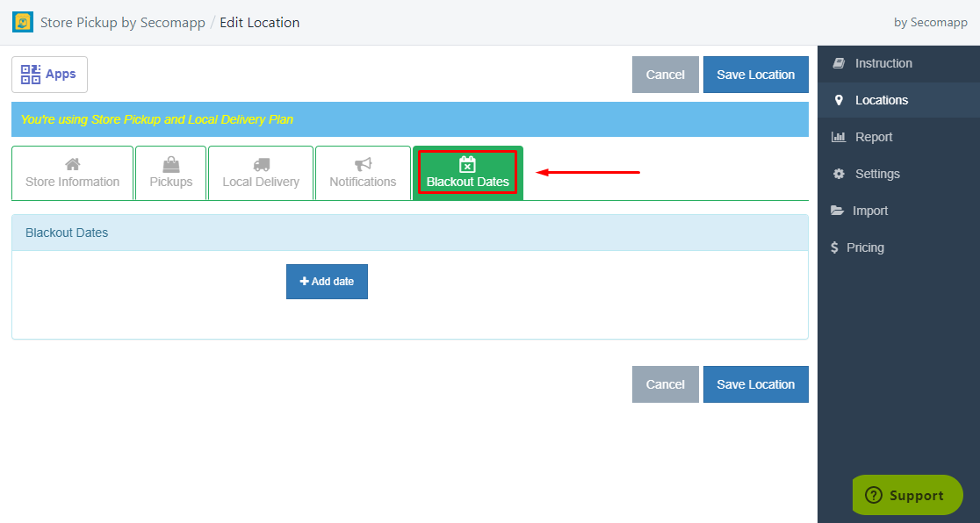Image resolution: width=980 pixels, height=523 pixels.
Task: Open the Support chat widget
Action: [x=907, y=495]
